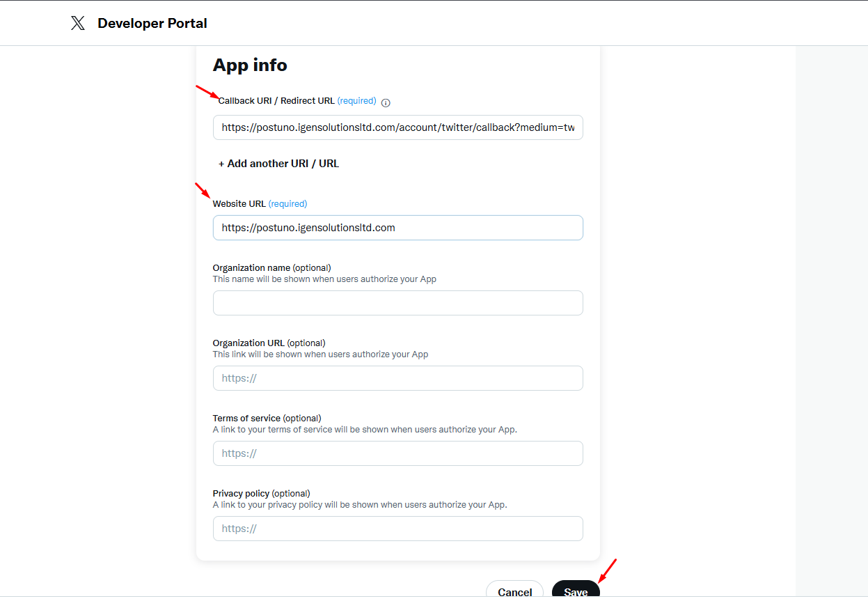Save the App info form
This screenshot has width=868, height=601.
click(x=576, y=591)
